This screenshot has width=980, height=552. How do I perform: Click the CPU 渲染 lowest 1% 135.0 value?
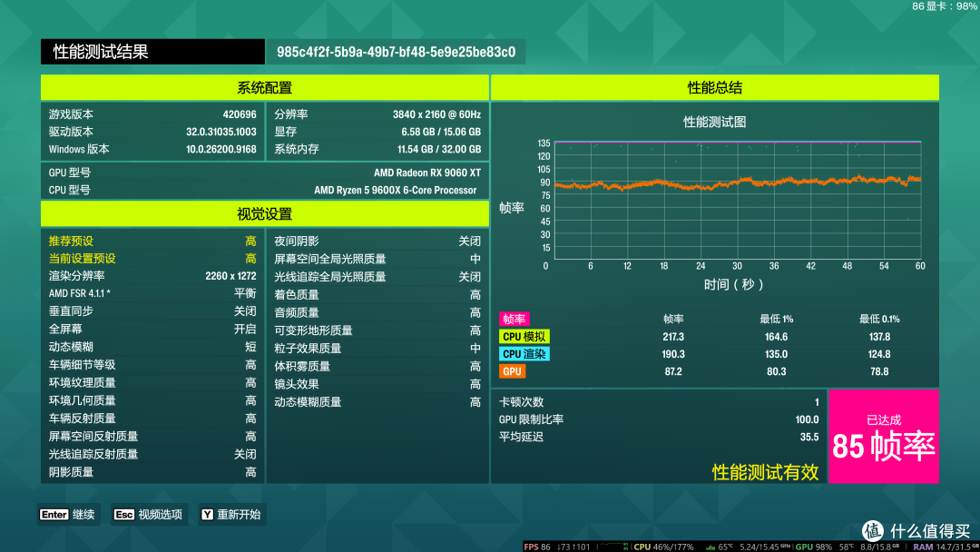(x=776, y=354)
